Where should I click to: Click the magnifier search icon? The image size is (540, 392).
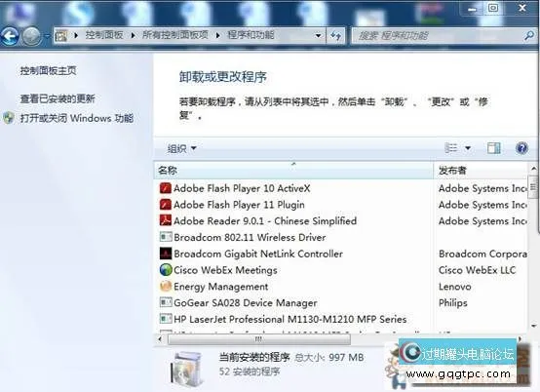click(x=529, y=35)
